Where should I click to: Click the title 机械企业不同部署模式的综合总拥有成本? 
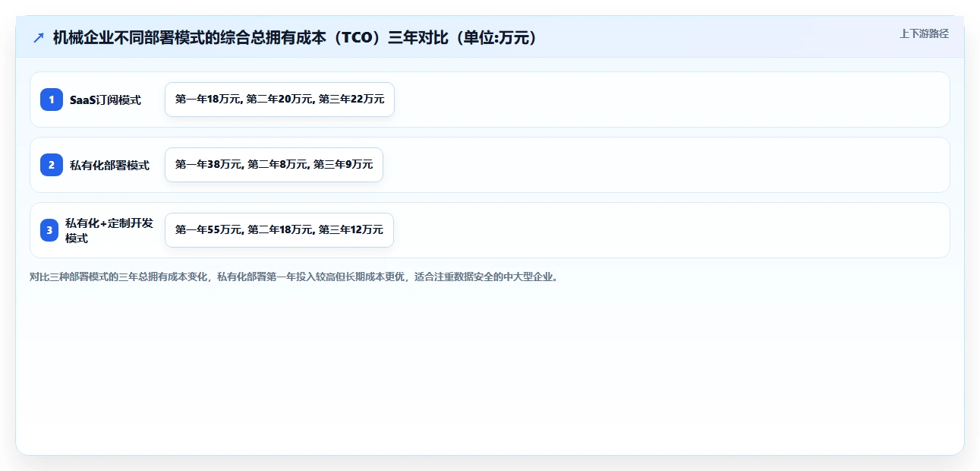[x=295, y=37]
